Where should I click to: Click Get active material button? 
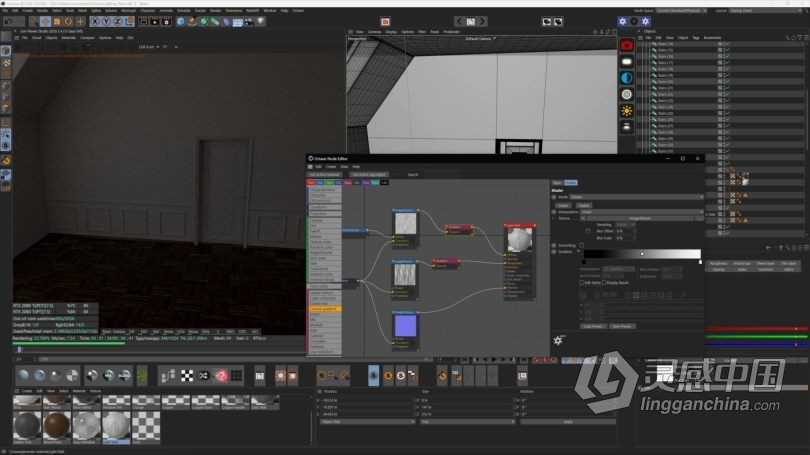pyautogui.click(x=325, y=175)
